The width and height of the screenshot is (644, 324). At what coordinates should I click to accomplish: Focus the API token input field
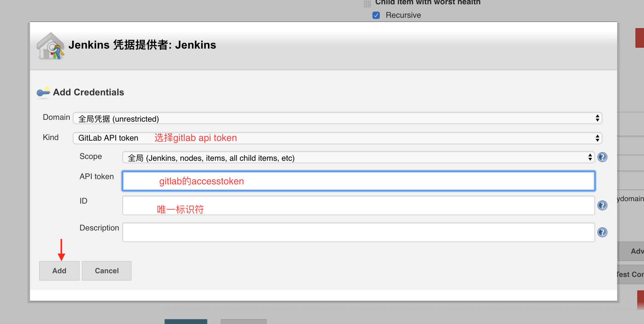(358, 181)
